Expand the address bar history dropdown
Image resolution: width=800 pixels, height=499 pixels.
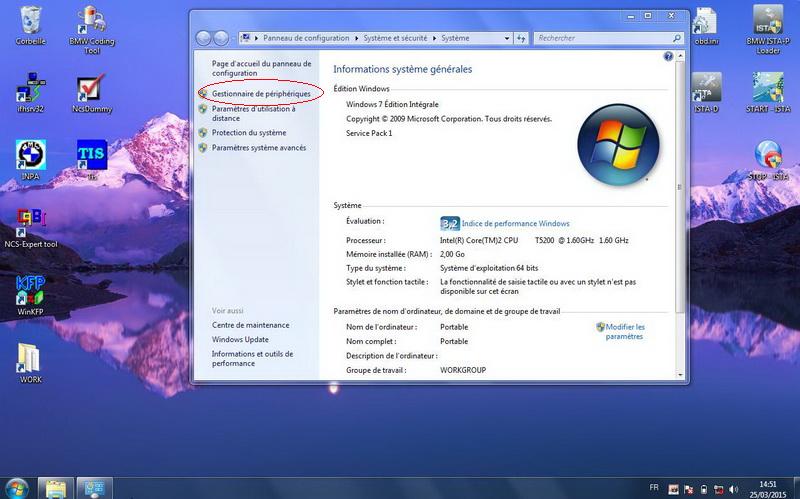click(x=506, y=38)
